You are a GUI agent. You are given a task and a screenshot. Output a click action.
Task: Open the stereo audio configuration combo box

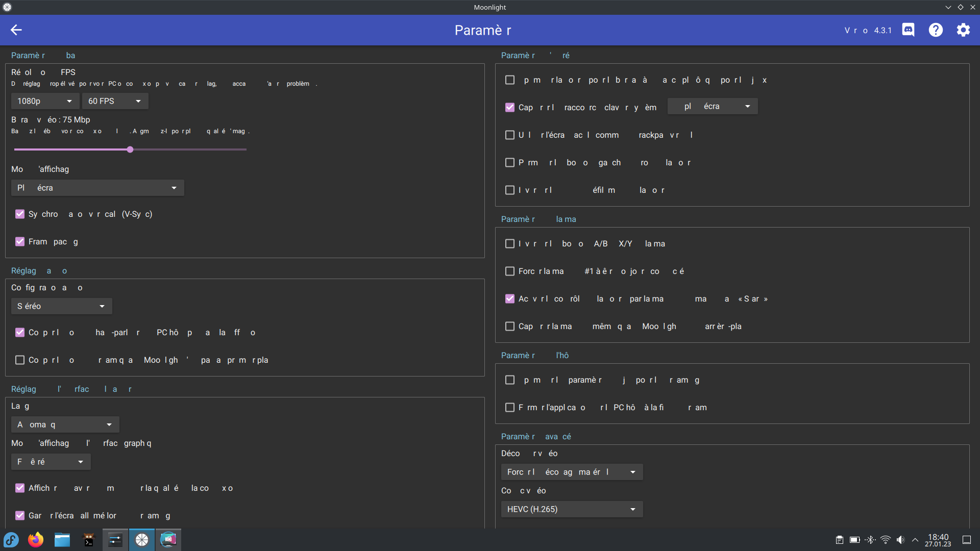click(x=61, y=306)
